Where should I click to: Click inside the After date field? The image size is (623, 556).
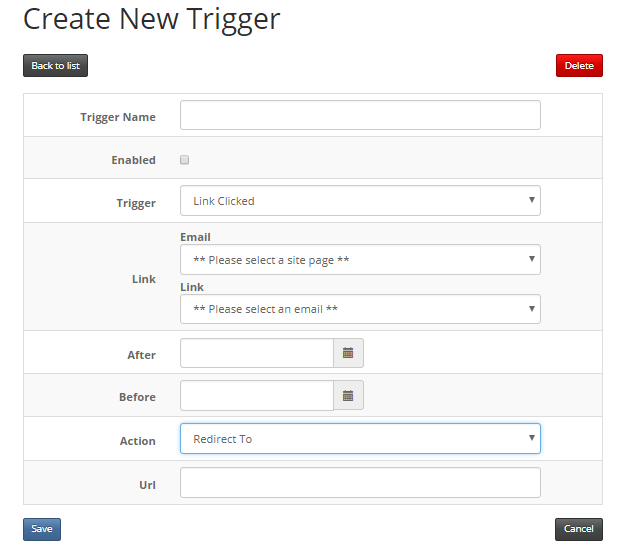point(257,353)
